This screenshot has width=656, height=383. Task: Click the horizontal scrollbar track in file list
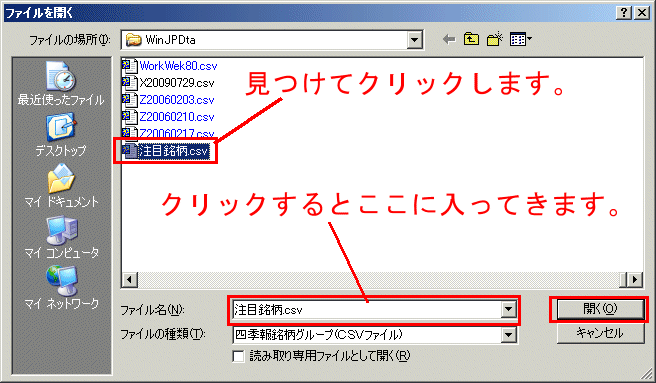[x=378, y=279]
